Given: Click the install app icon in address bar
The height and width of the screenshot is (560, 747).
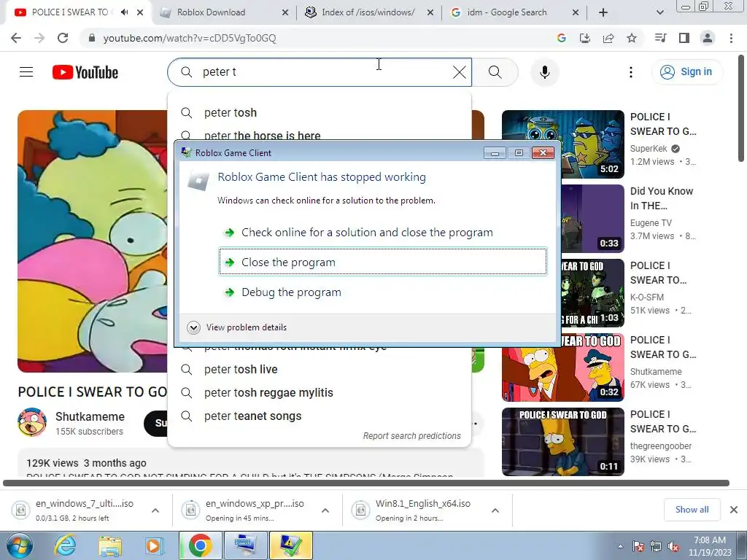Looking at the screenshot, I should click(x=585, y=38).
